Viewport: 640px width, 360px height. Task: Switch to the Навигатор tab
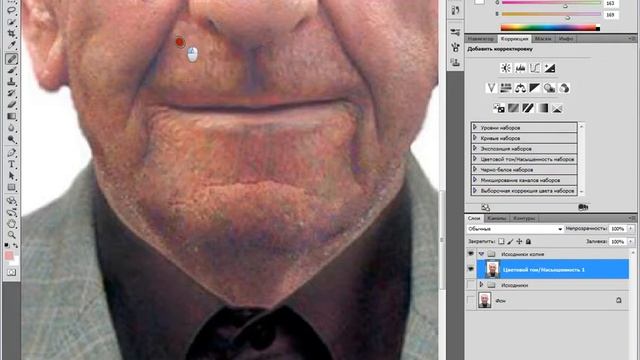click(481, 39)
